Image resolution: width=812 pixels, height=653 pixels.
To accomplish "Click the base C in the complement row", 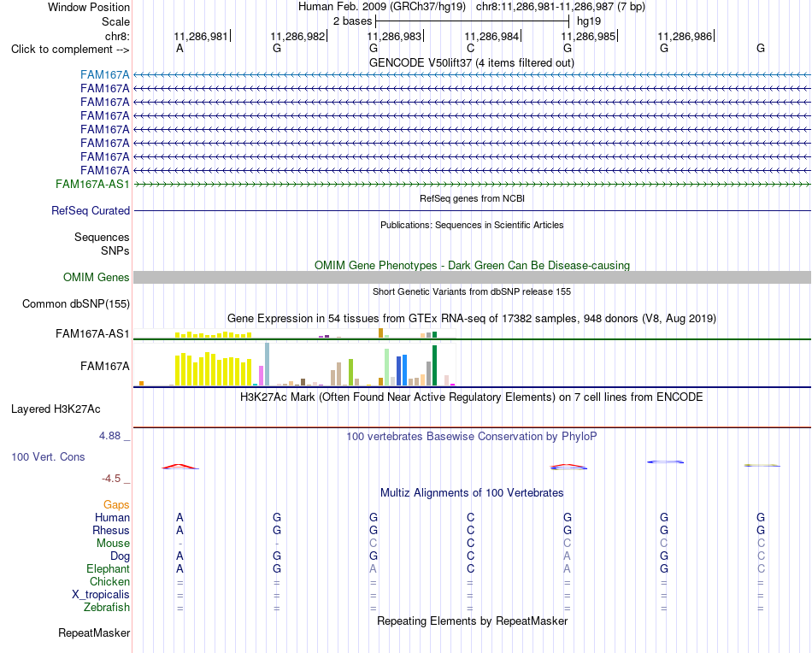I will 470,48.
